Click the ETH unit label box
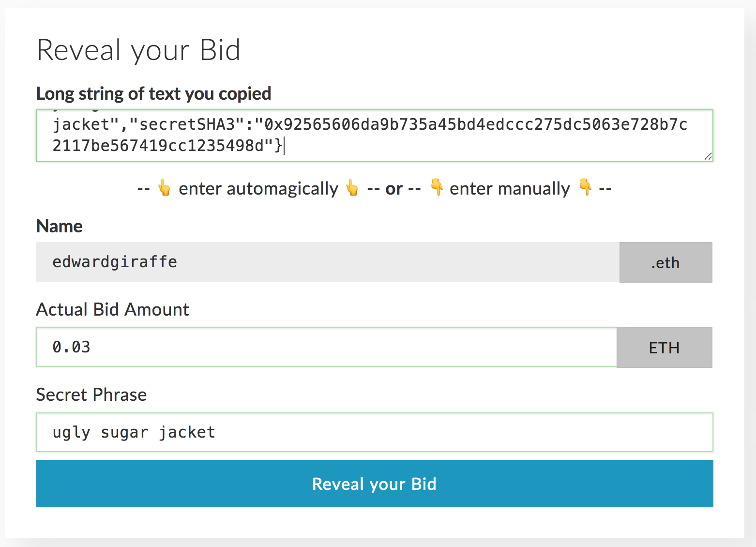 [664, 348]
